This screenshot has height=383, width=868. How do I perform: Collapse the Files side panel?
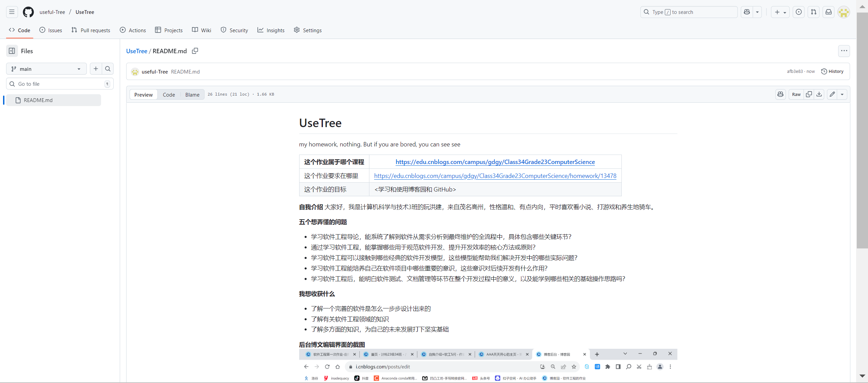click(x=12, y=51)
